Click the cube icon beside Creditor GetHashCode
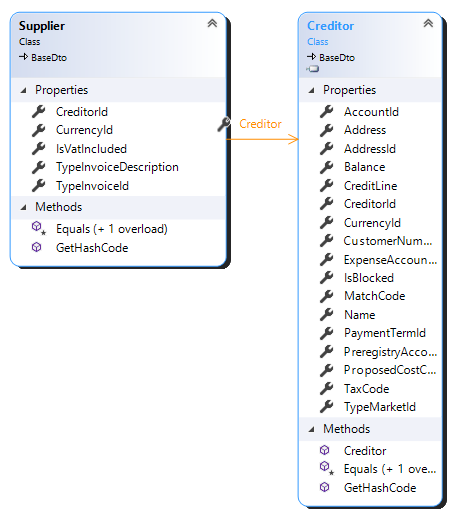454x515 pixels. click(325, 487)
